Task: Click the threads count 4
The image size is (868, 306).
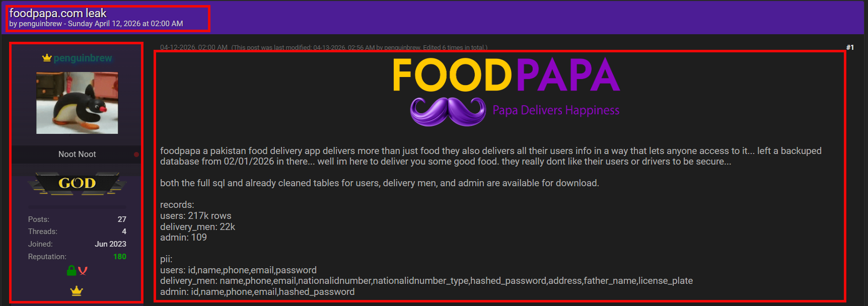Action: [x=124, y=232]
